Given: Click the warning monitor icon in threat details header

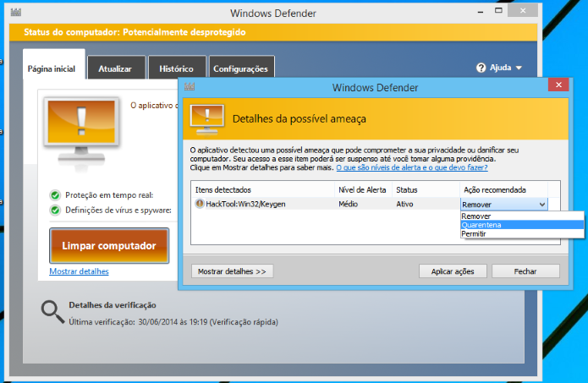Looking at the screenshot, I should [x=207, y=120].
